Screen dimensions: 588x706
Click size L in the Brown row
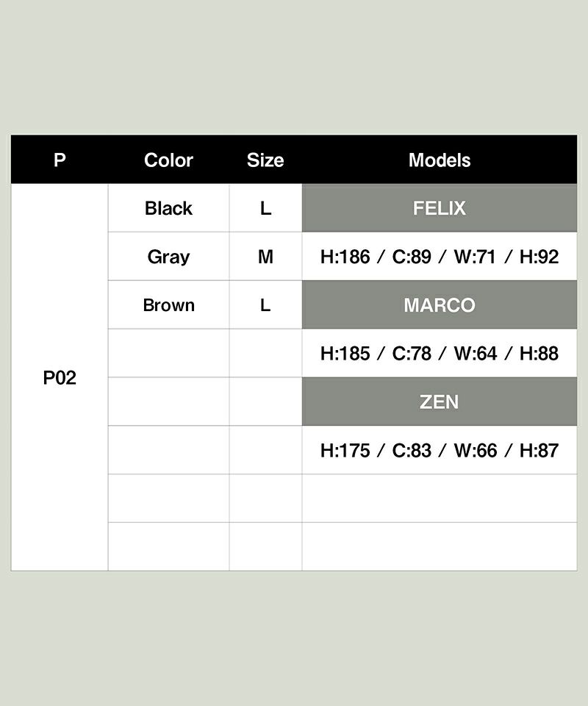pyautogui.click(x=265, y=305)
